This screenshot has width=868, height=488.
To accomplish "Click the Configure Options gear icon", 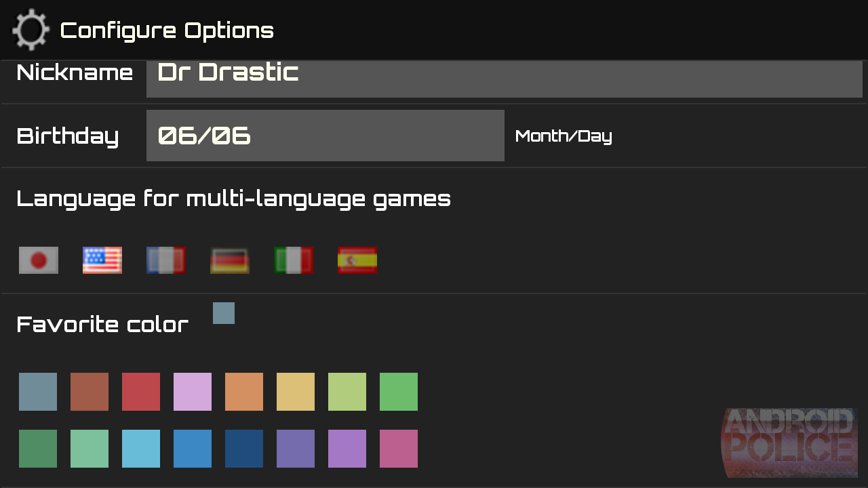I will [31, 30].
